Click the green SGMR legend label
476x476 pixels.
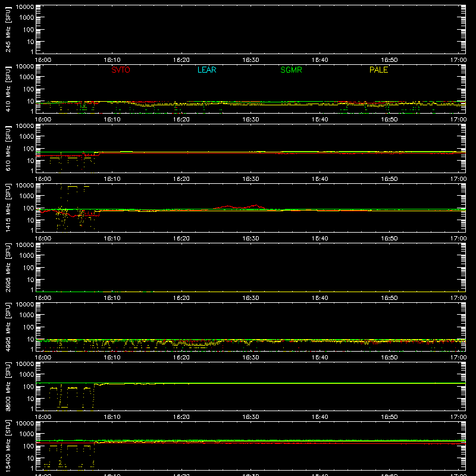tap(291, 70)
